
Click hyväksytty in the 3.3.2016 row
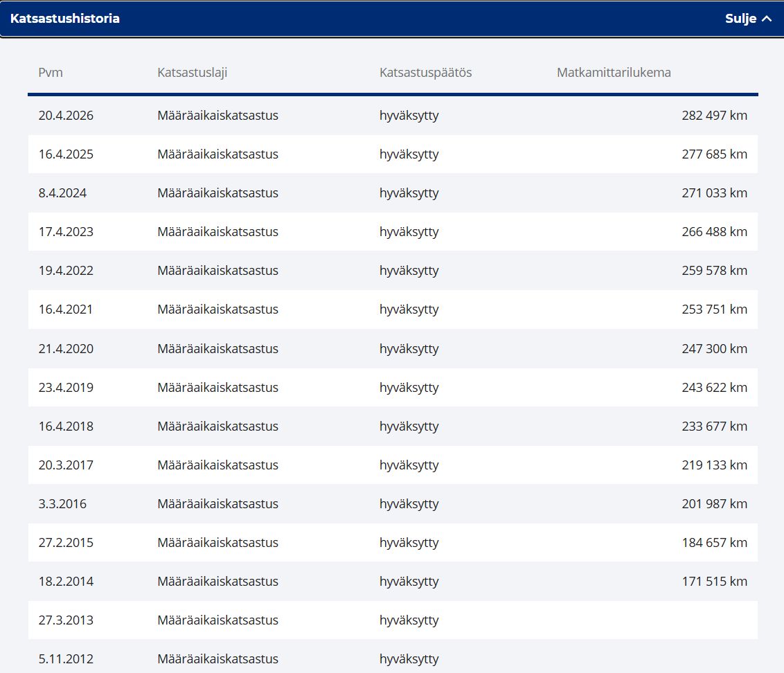click(x=409, y=504)
